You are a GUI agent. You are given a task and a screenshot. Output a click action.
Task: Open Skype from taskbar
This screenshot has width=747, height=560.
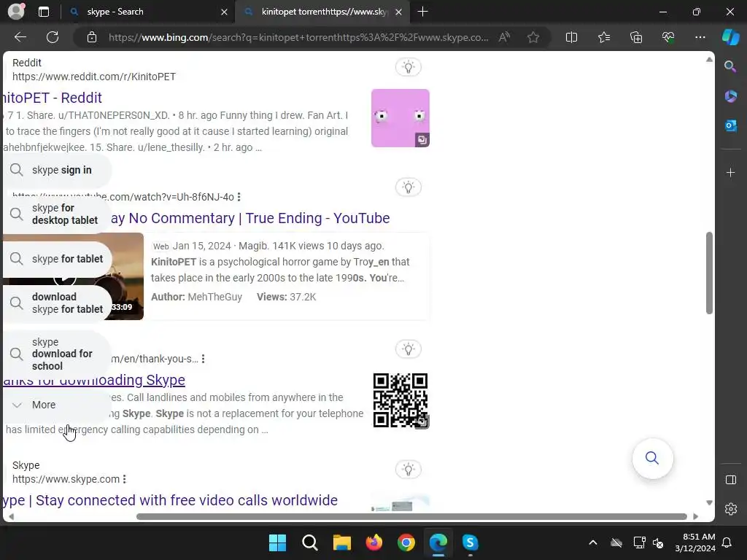tap(471, 542)
